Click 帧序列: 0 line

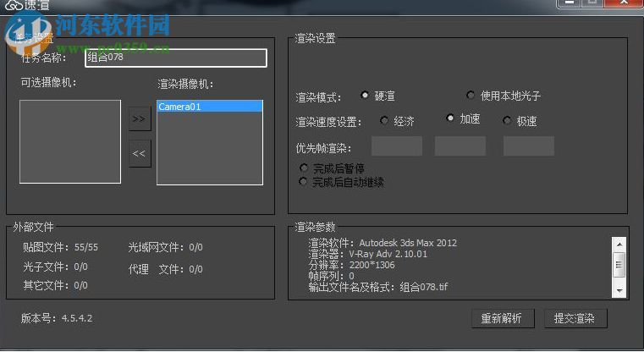click(x=331, y=276)
